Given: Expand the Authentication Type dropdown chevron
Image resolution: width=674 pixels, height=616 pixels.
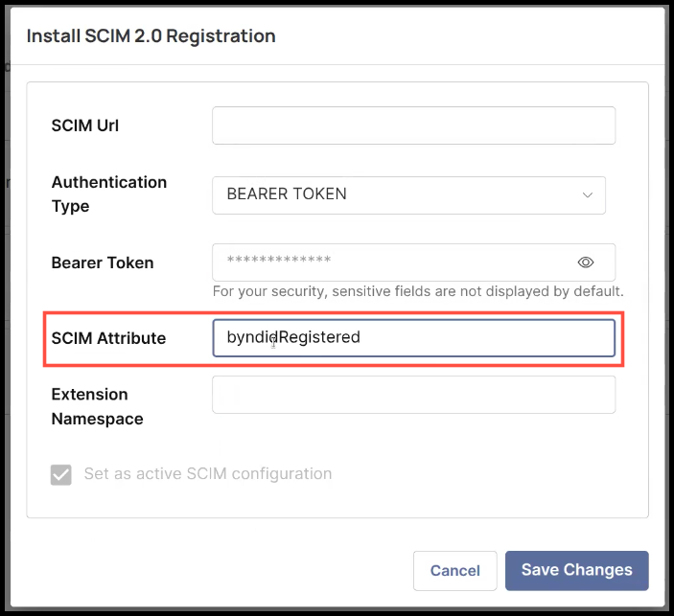Looking at the screenshot, I should (x=588, y=194).
